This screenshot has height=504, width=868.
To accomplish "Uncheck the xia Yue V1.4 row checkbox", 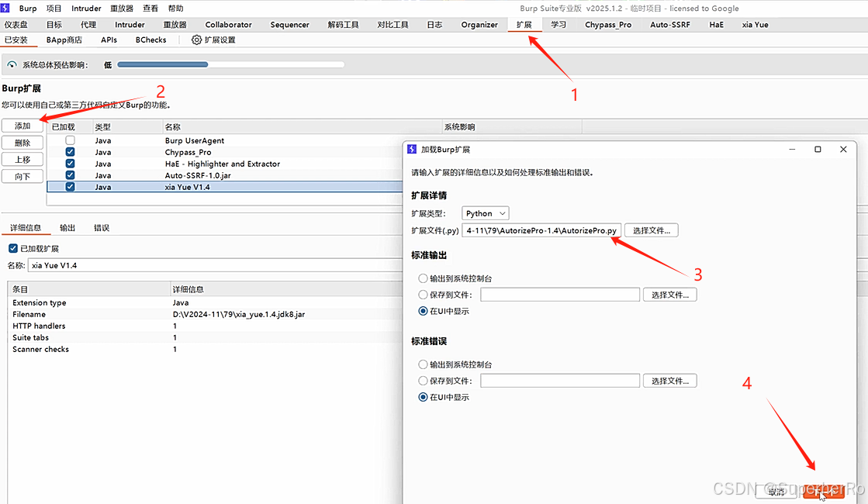I will (x=71, y=187).
